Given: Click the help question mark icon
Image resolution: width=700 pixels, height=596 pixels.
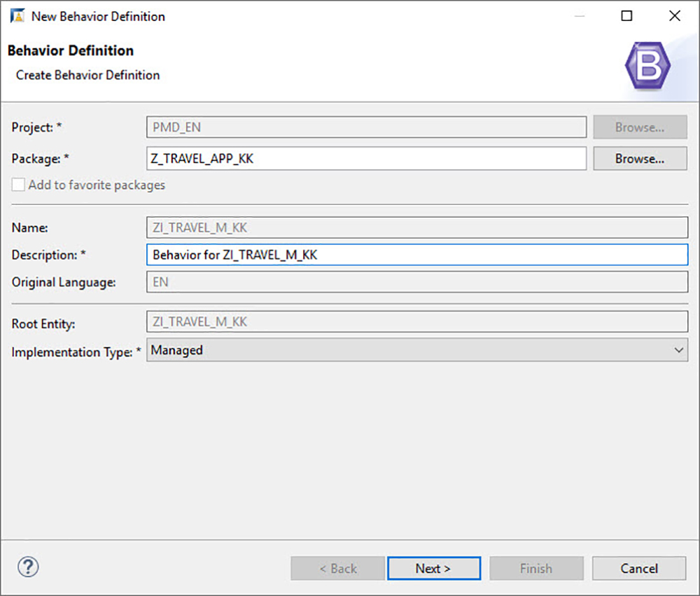Looking at the screenshot, I should click(28, 567).
